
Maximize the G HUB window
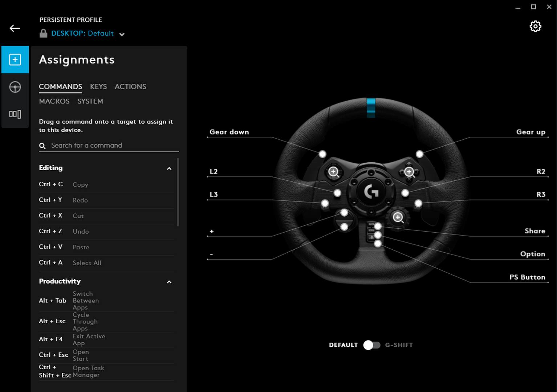click(x=533, y=7)
